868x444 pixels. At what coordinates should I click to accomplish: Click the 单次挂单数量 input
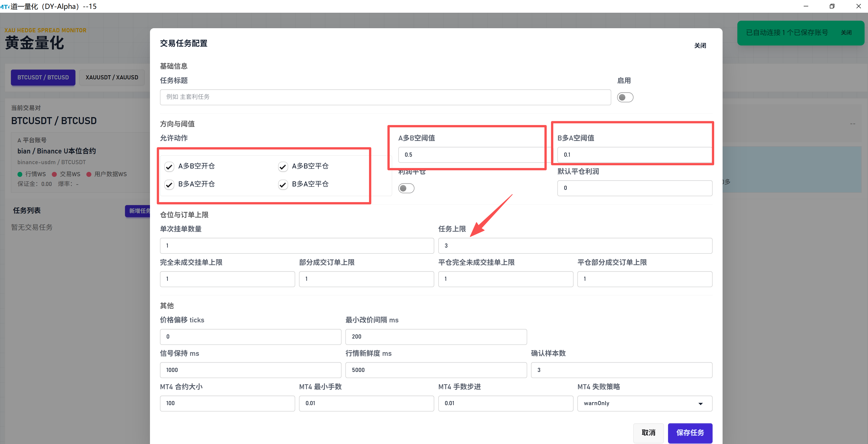pyautogui.click(x=297, y=246)
